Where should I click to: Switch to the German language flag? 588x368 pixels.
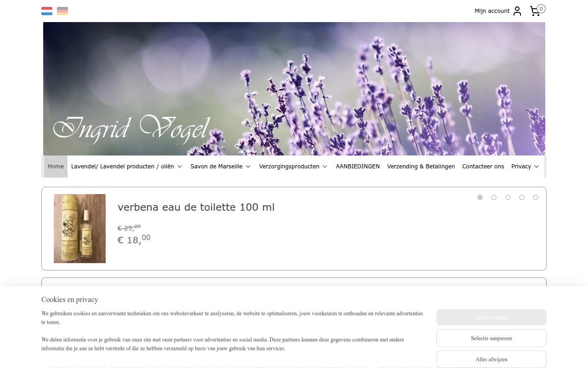(62, 11)
